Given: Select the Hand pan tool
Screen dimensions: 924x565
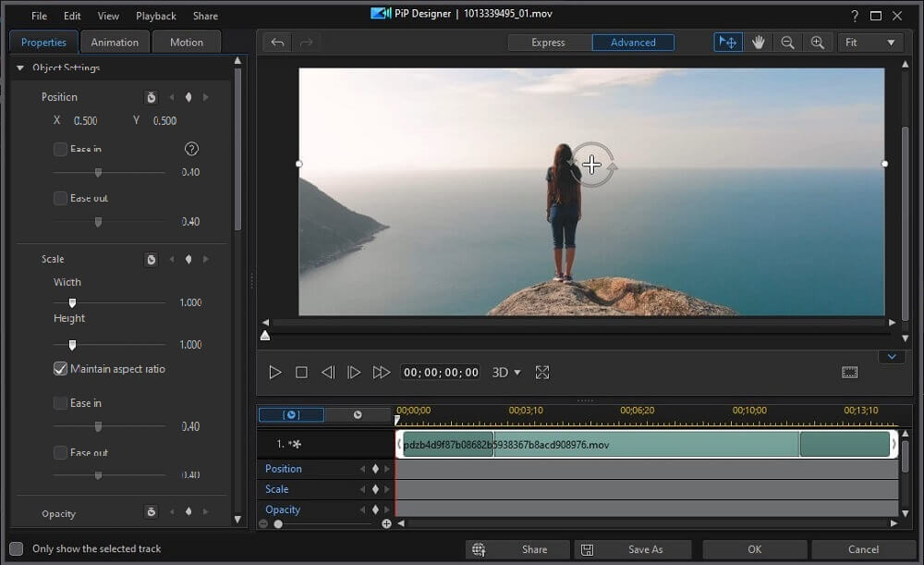Looking at the screenshot, I should (x=759, y=43).
